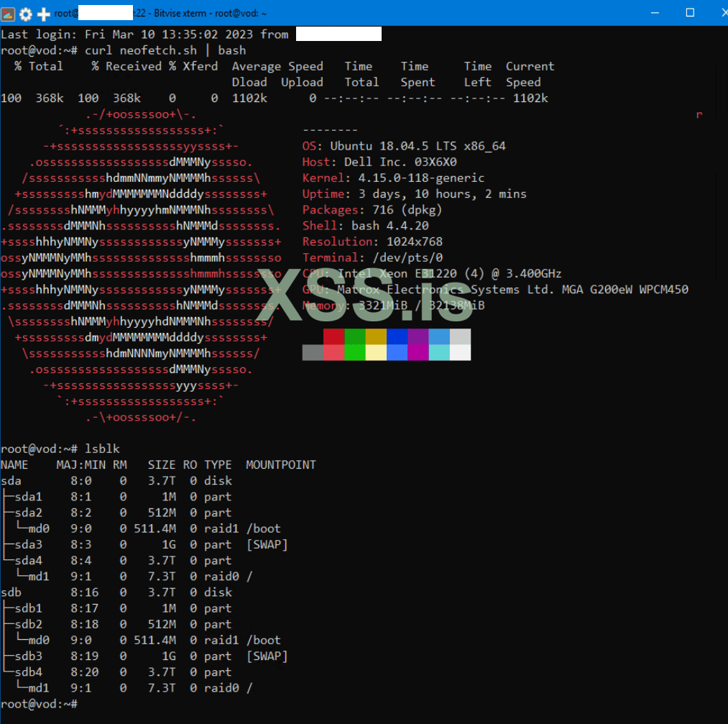The width and height of the screenshot is (728, 724).
Task: Open the gear settings icon in title bar
Action: click(26, 14)
